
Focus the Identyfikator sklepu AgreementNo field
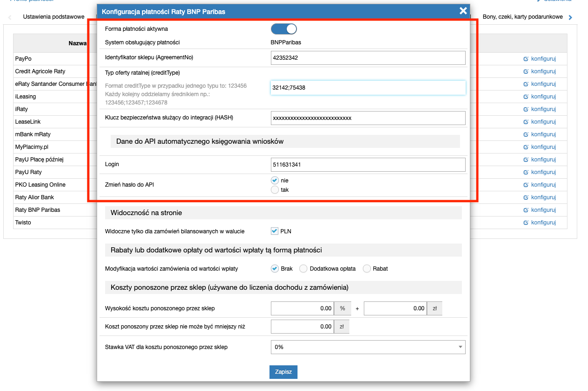tap(368, 58)
